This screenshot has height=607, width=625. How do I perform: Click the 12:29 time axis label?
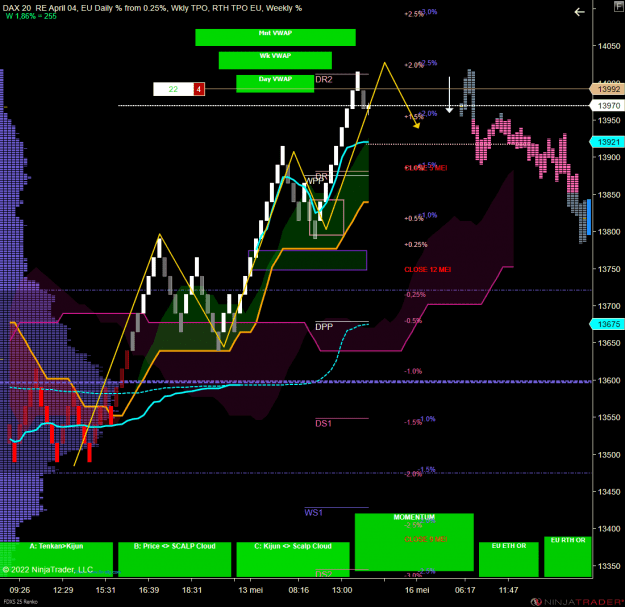[x=63, y=590]
